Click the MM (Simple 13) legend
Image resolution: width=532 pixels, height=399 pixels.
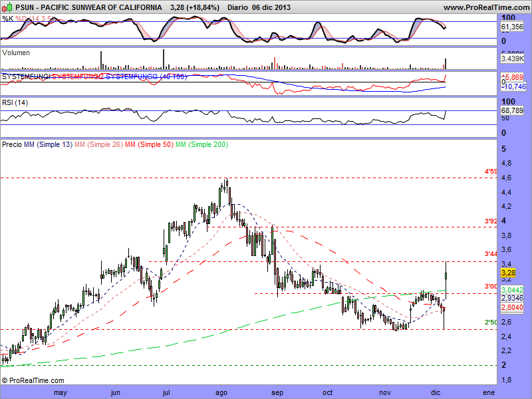click(48, 144)
